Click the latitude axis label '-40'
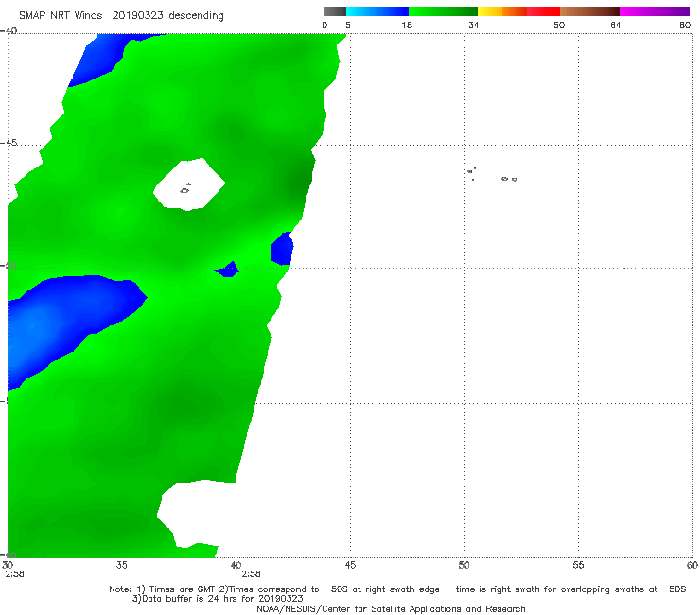 point(9,31)
